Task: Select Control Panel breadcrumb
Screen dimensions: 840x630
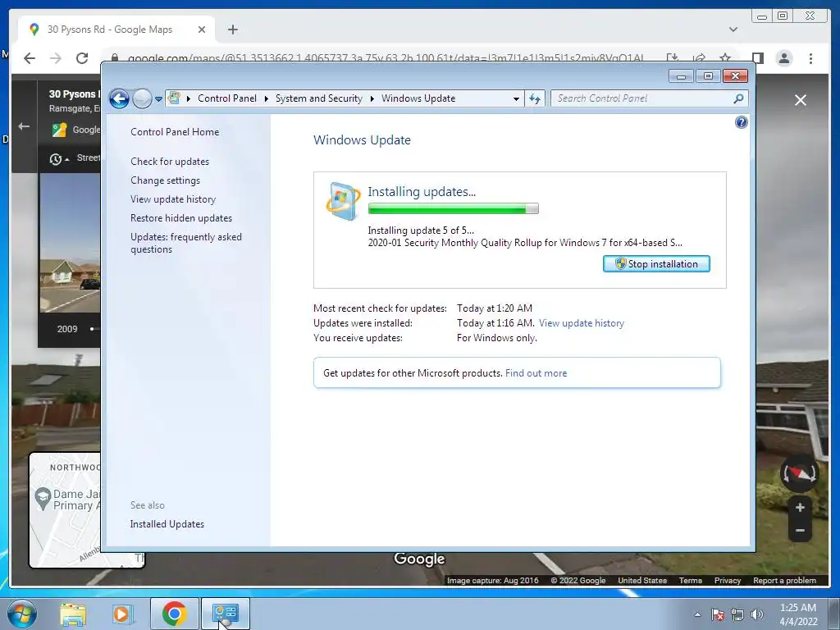Action: (x=227, y=98)
